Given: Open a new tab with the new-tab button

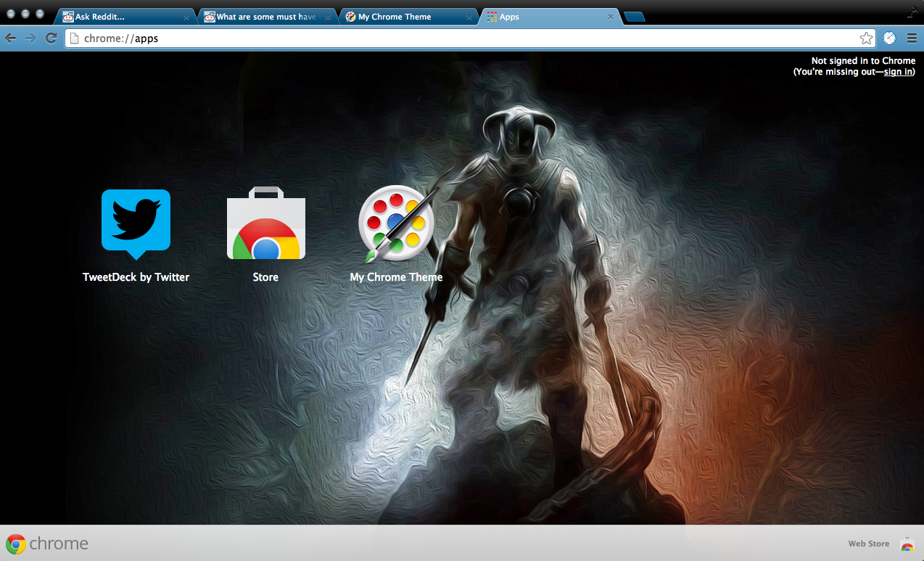Looking at the screenshot, I should tap(635, 17).
